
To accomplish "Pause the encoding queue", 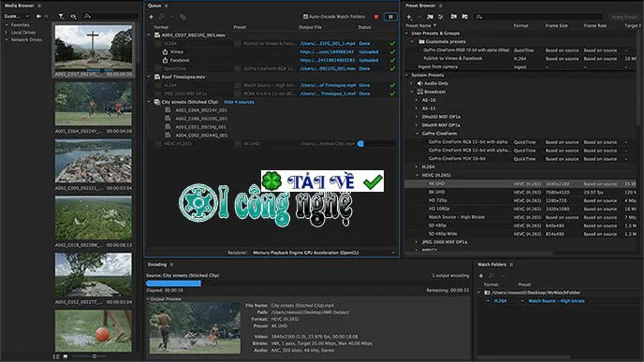I will (x=390, y=17).
